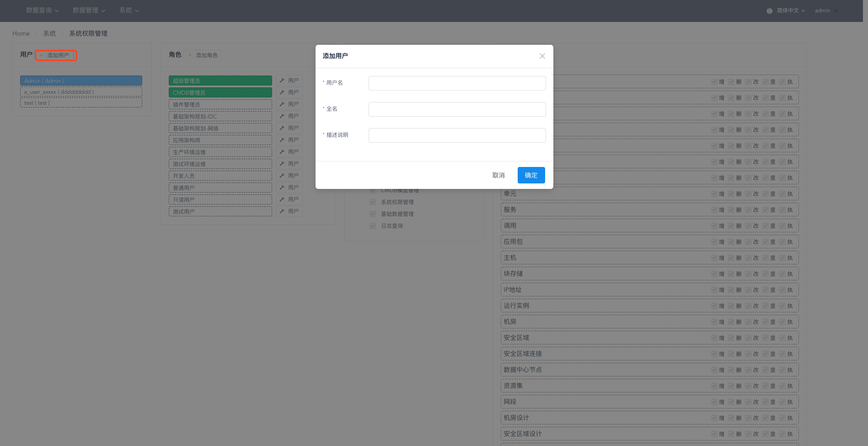868x446 pixels.
Task: Focus the 用户名 input field
Action: pyautogui.click(x=457, y=83)
